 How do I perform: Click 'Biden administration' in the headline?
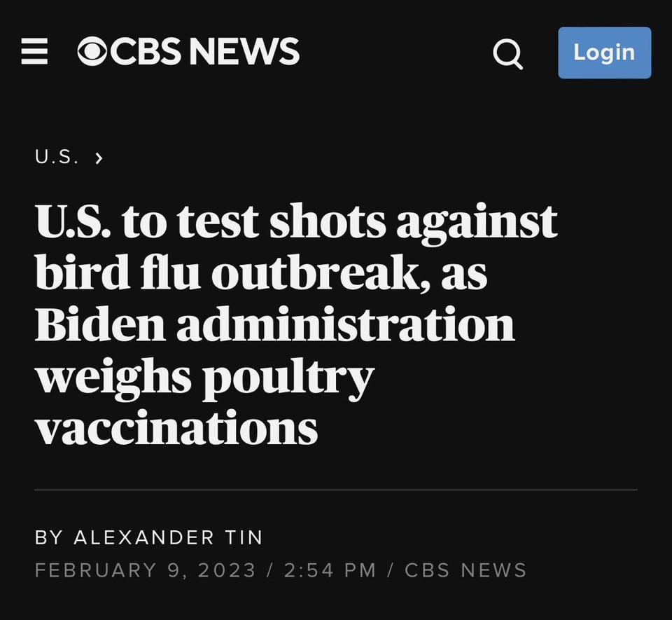(274, 324)
